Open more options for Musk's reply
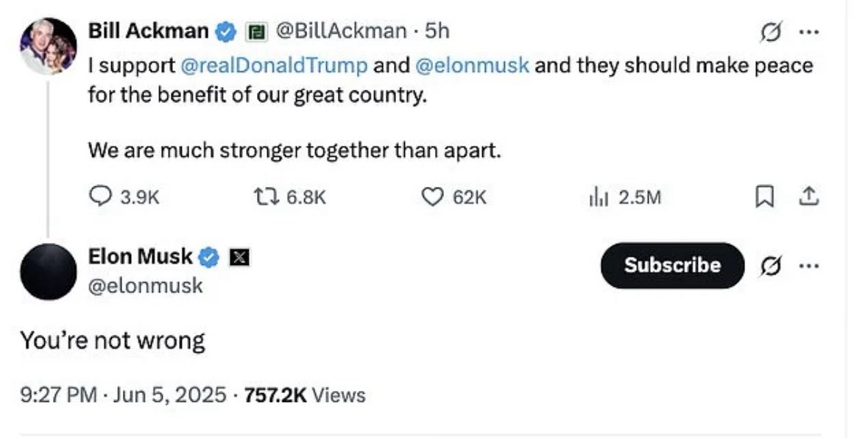The image size is (868, 438). (x=809, y=265)
